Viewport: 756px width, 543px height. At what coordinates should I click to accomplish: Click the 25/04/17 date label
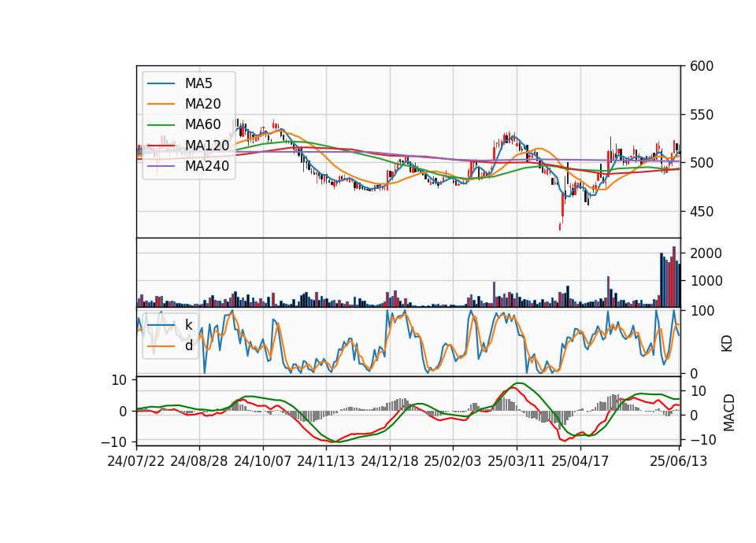click(580, 461)
